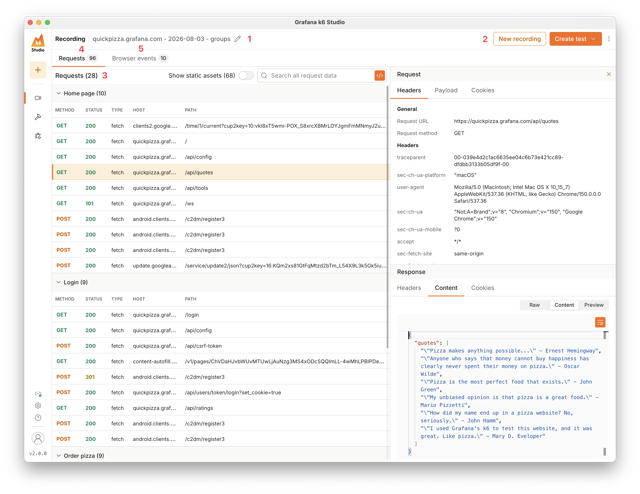Select the update.googlea /service/update2 row
Image resolution: width=640 pixels, height=494 pixels.
(220, 265)
